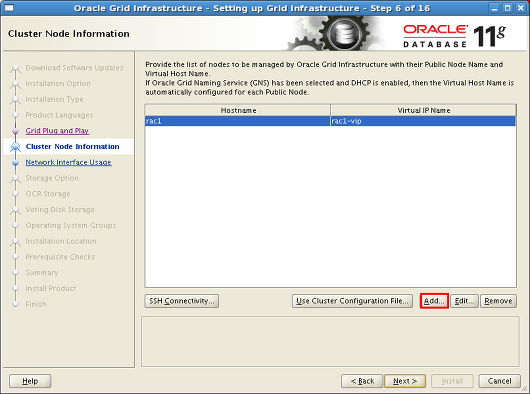Open SSH Connectivity settings
Image resolution: width=530 pixels, height=394 pixels.
click(182, 301)
